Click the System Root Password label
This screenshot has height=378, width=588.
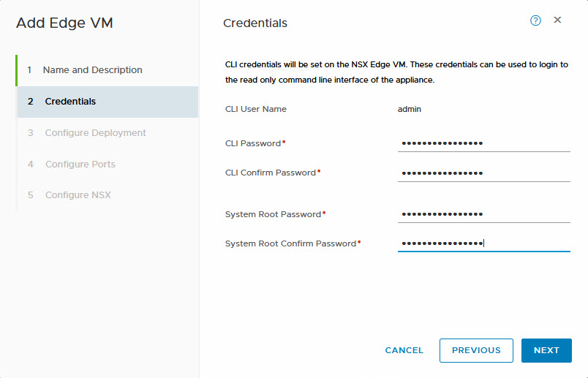point(274,214)
